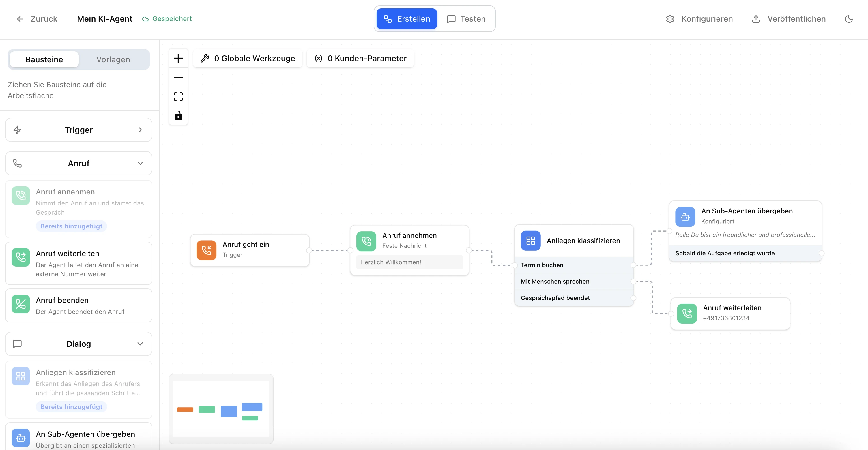Click the Zurück back arrow
The height and width of the screenshot is (450, 868).
[20, 19]
